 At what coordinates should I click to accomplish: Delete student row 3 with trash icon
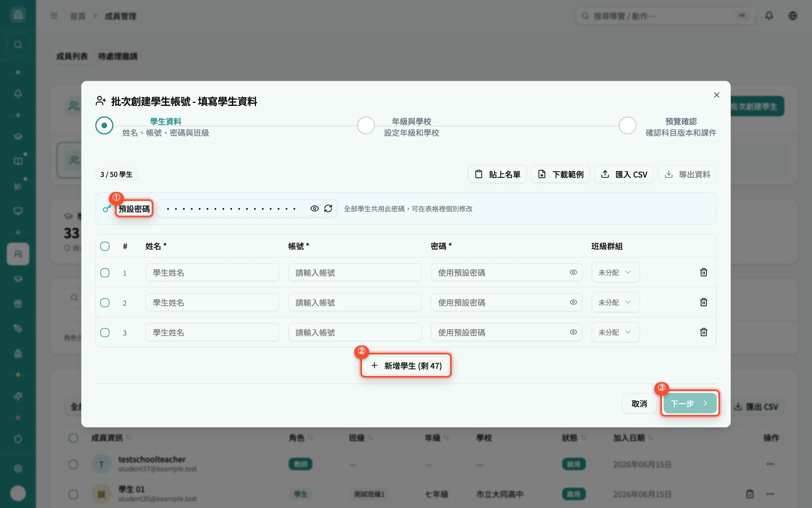point(704,332)
